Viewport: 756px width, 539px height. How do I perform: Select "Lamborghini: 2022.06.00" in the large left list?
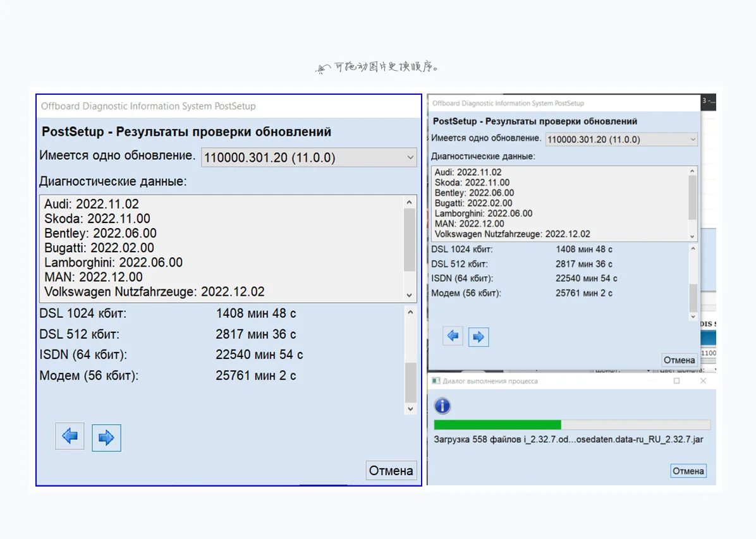click(113, 262)
